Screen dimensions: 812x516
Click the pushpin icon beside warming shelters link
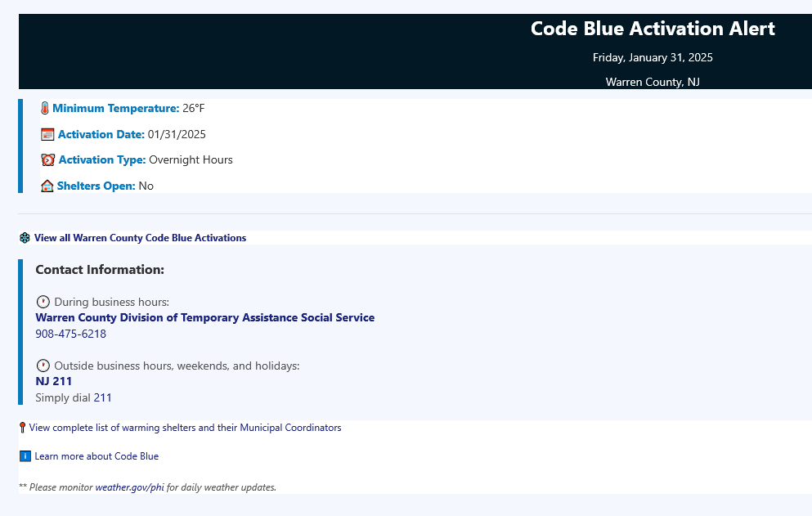point(22,428)
